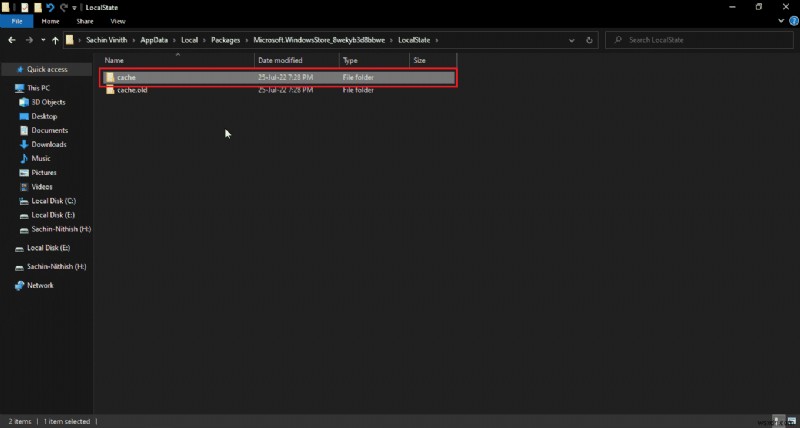Click the blue Help question mark icon
This screenshot has height=428, width=800.
[x=793, y=21]
